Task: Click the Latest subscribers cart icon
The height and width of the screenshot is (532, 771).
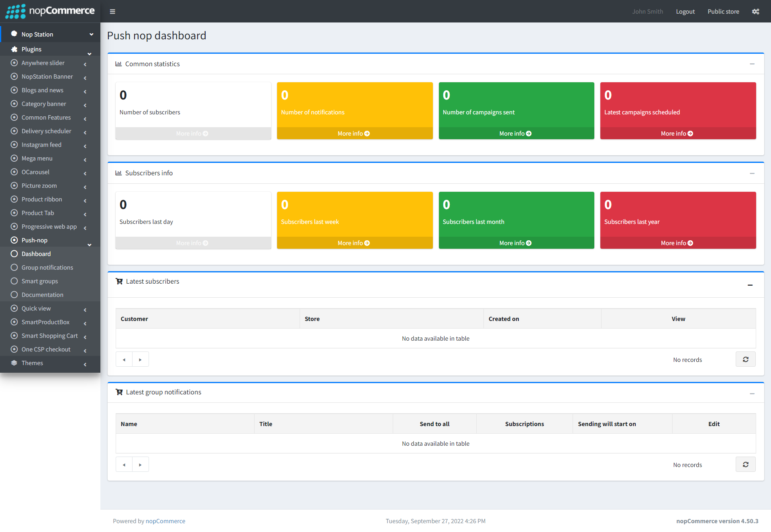Action: coord(119,282)
